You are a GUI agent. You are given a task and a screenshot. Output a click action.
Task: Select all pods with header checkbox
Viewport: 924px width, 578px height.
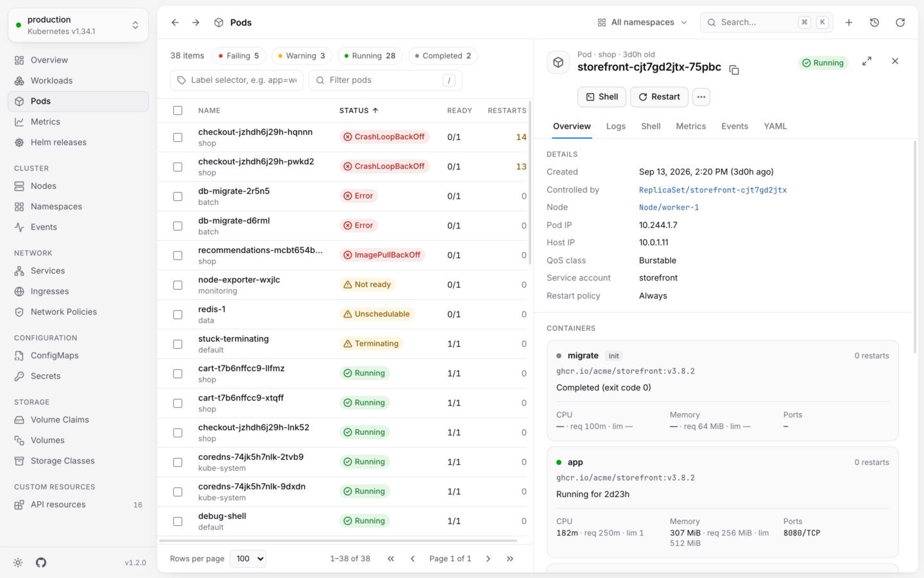[x=178, y=110]
